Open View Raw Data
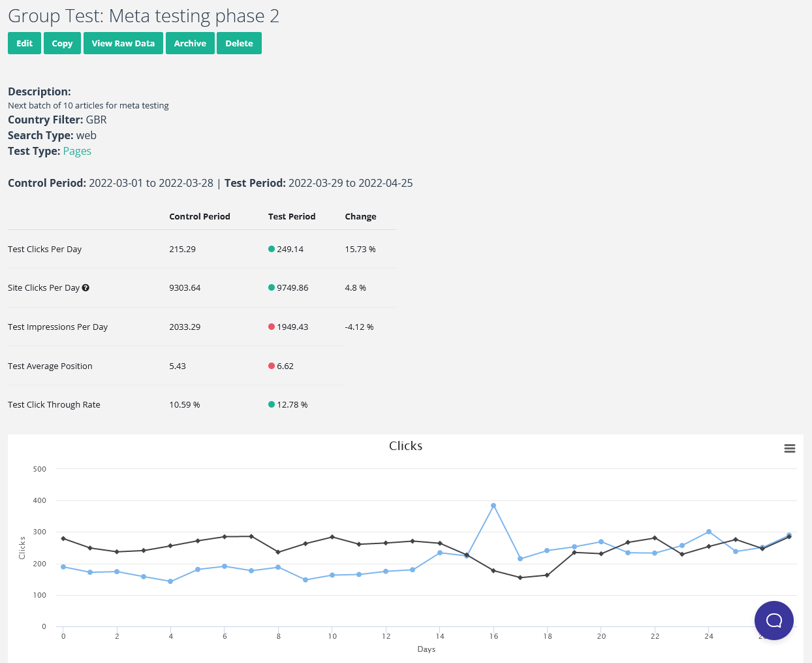The image size is (812, 663). [123, 43]
